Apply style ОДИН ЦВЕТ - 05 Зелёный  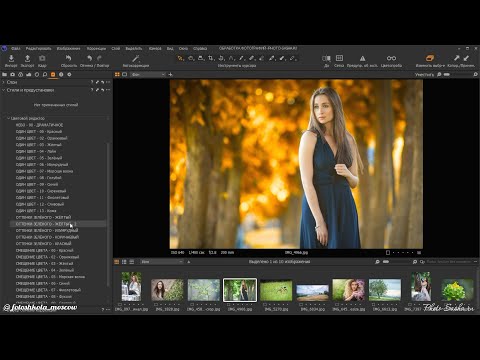(39, 158)
